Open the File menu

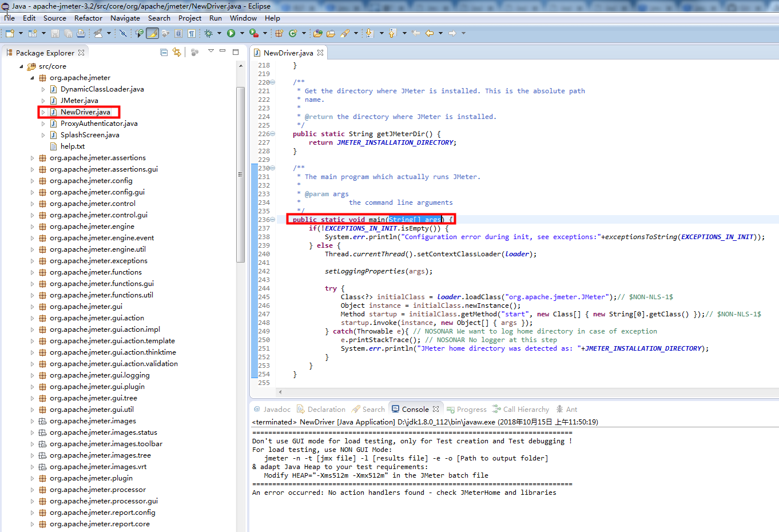10,18
